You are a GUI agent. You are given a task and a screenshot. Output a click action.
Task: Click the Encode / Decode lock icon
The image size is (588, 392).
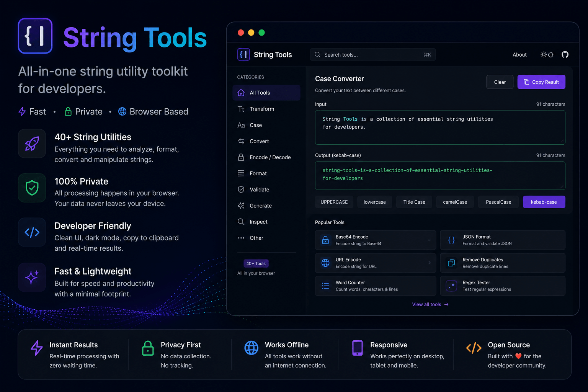coord(241,157)
